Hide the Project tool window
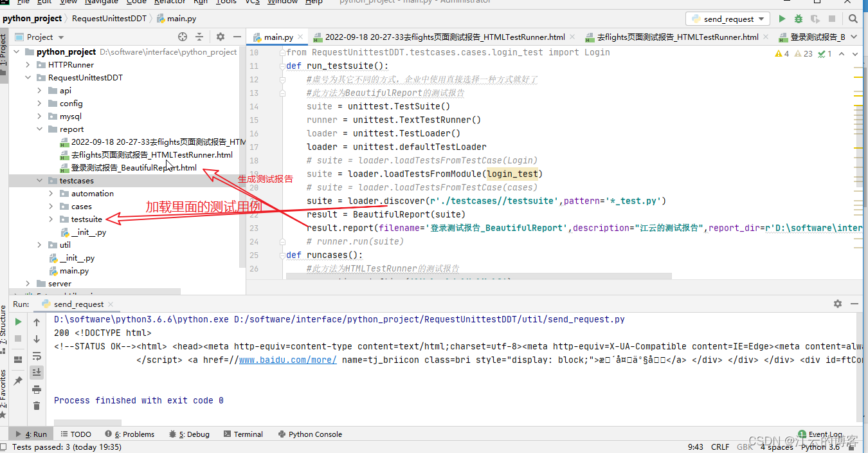The width and height of the screenshot is (868, 453). tap(237, 37)
